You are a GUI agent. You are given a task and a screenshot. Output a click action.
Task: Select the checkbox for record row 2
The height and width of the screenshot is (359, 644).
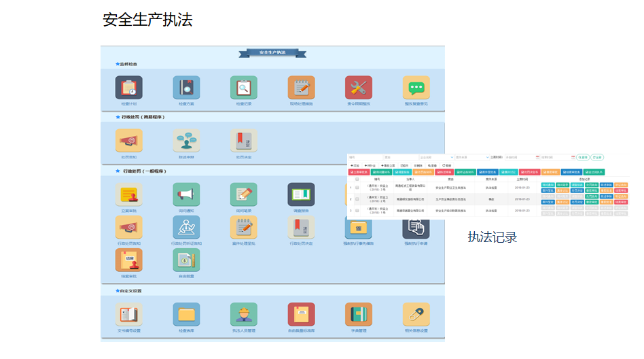[357, 199]
